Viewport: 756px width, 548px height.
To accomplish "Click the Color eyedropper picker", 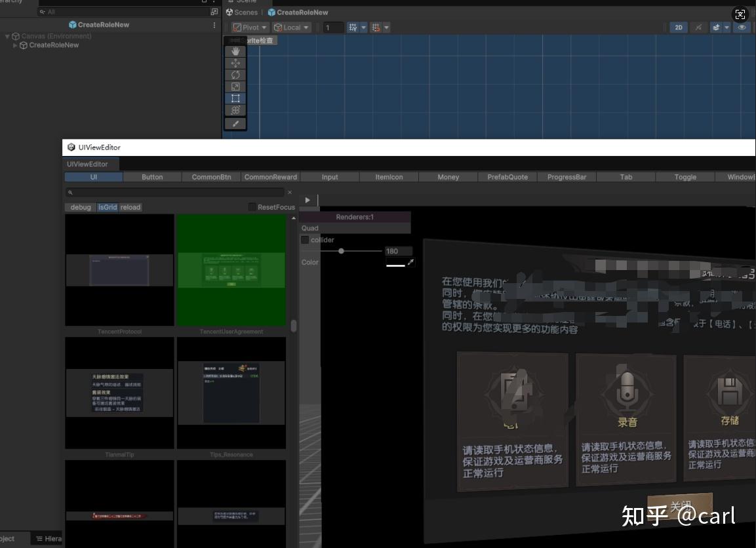I will point(410,262).
